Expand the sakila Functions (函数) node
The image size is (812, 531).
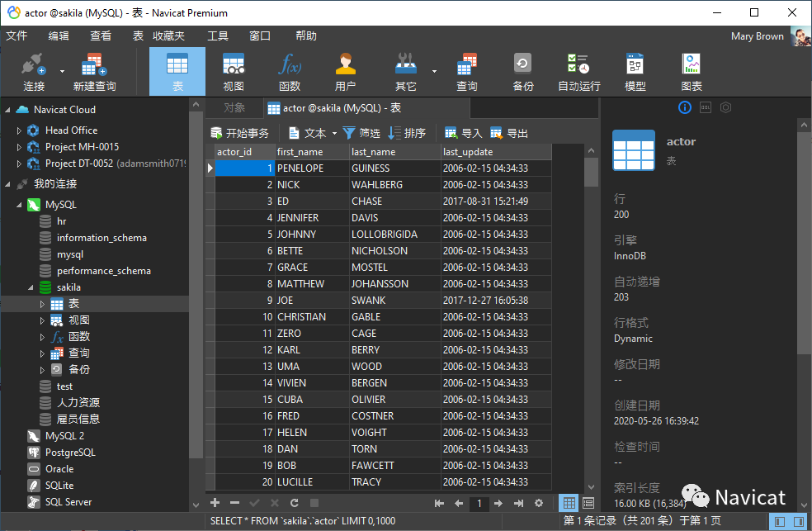(x=42, y=337)
